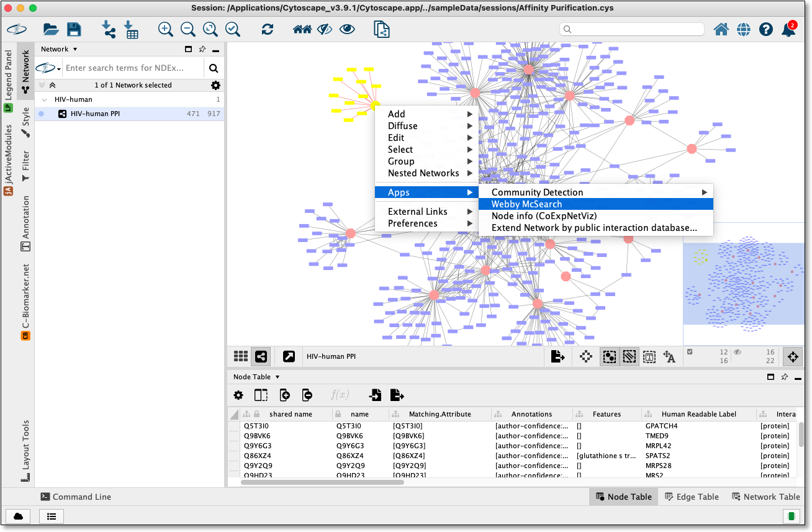This screenshot has height=532, width=812.
Task: Save the current session with disk icon
Action: pos(74,29)
